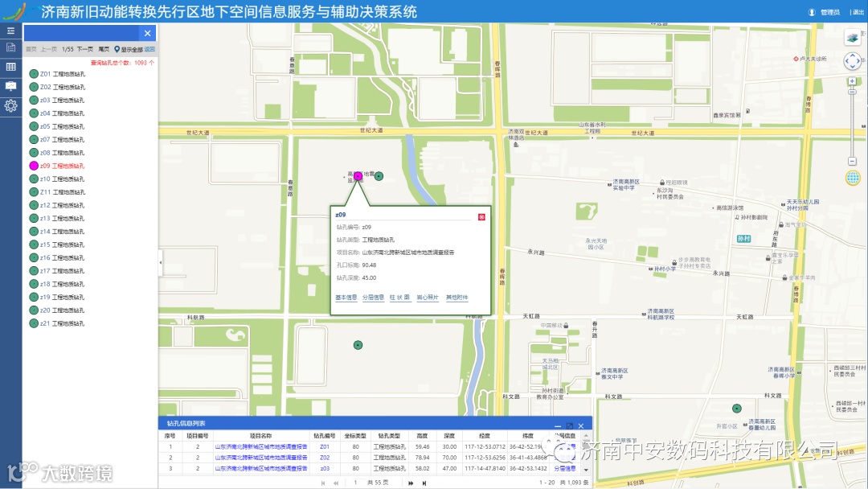Click the map pan compass control
Viewport: 868px width, 489px height.
point(853,61)
